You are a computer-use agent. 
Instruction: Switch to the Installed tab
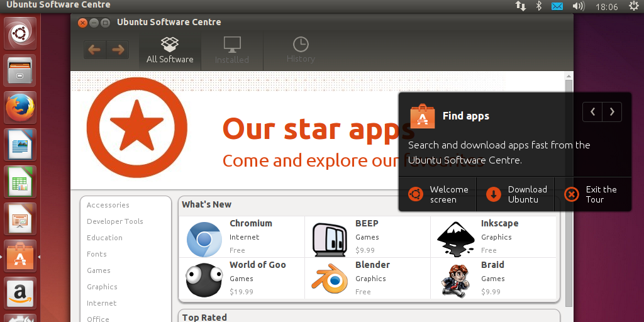pyautogui.click(x=231, y=50)
